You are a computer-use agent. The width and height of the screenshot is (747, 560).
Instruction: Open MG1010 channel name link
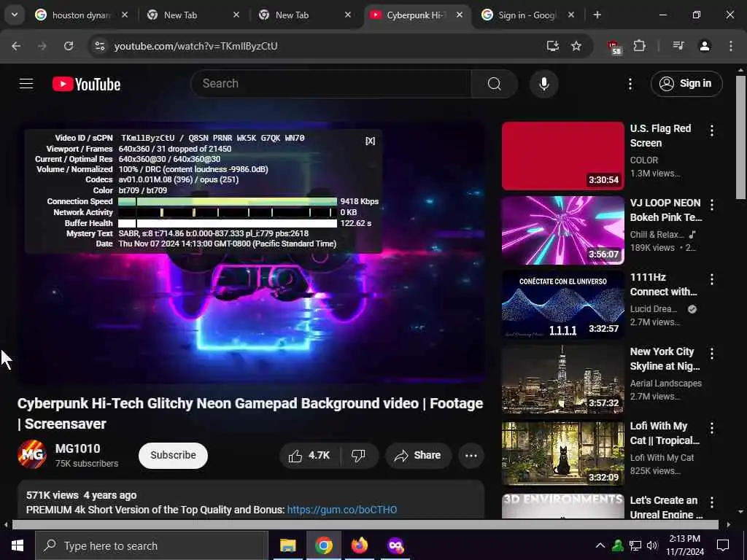[77, 448]
